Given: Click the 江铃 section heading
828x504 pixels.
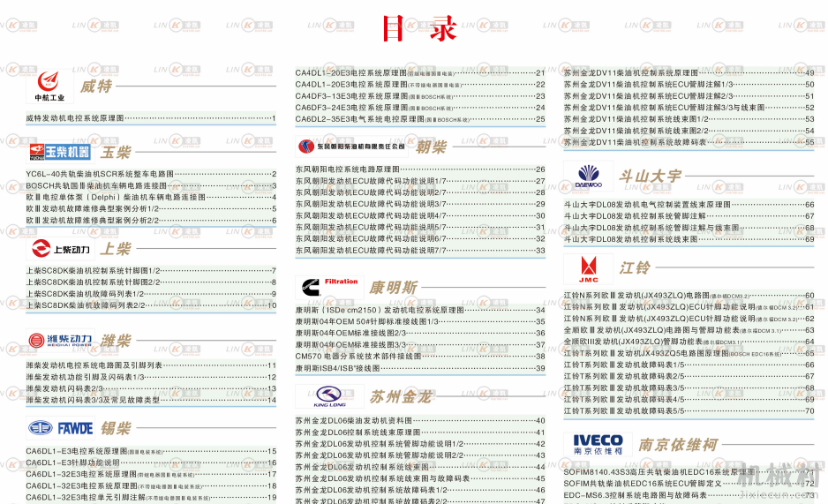Looking at the screenshot, I should tap(635, 268).
